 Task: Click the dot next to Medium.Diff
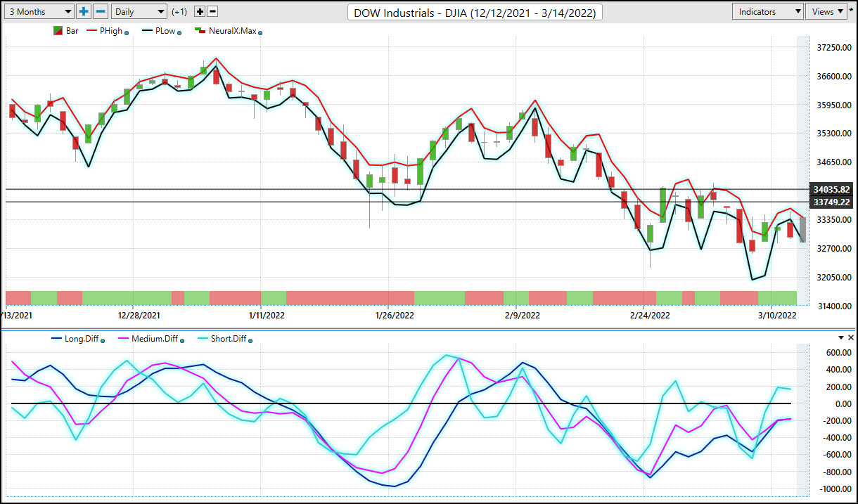coord(181,340)
